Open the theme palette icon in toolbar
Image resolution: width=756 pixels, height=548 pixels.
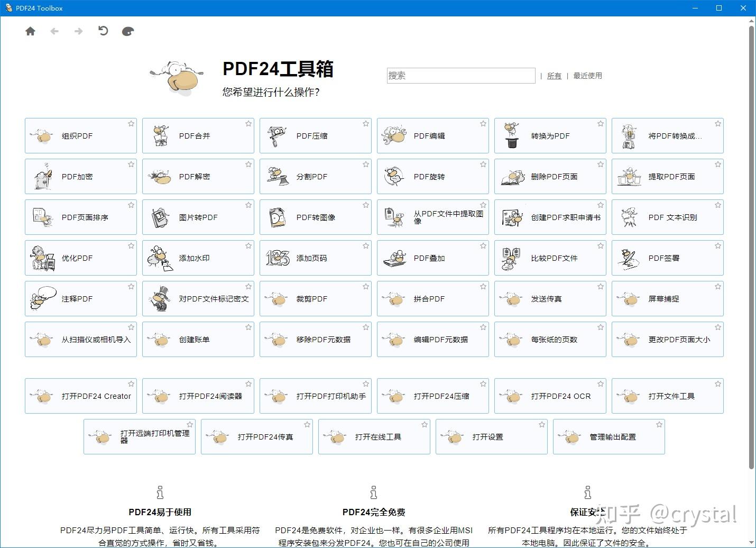(127, 31)
